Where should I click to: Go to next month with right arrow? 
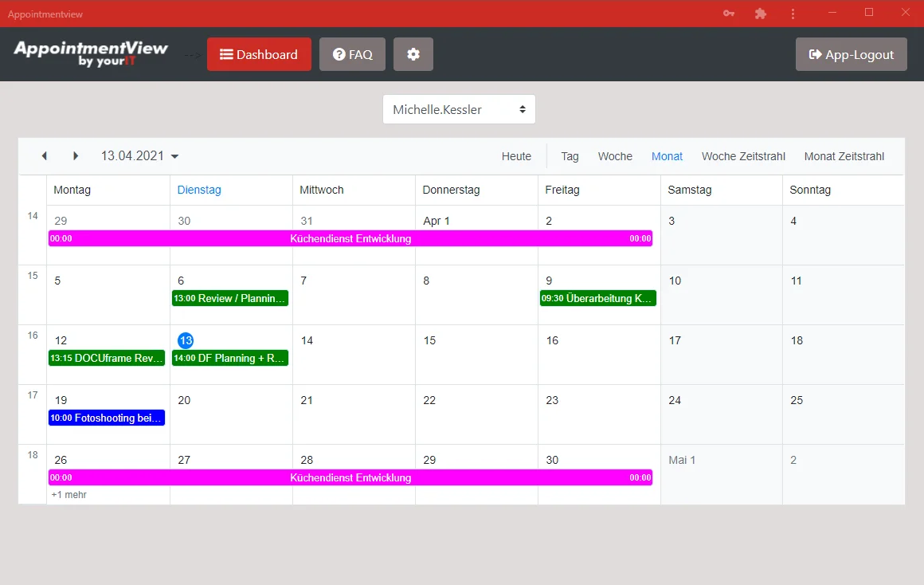[76, 156]
